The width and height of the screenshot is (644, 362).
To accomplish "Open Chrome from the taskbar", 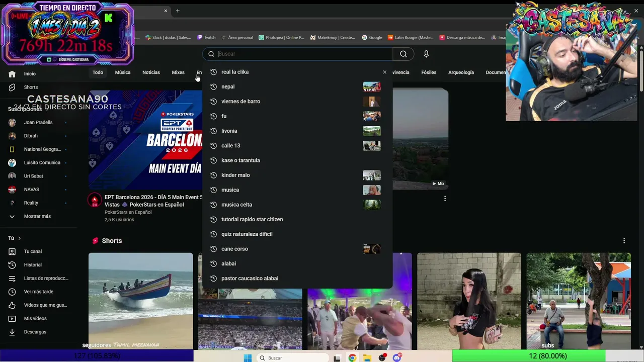I will point(352,358).
